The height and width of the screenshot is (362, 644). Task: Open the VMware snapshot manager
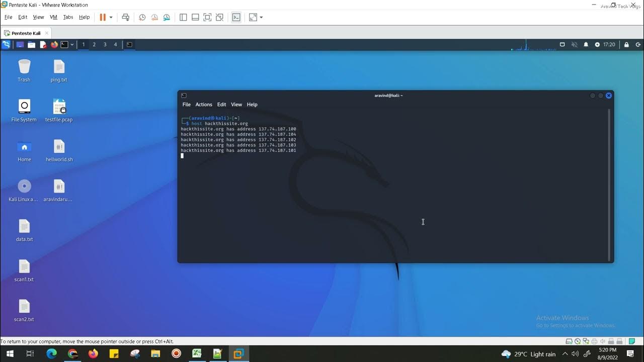coord(167,17)
